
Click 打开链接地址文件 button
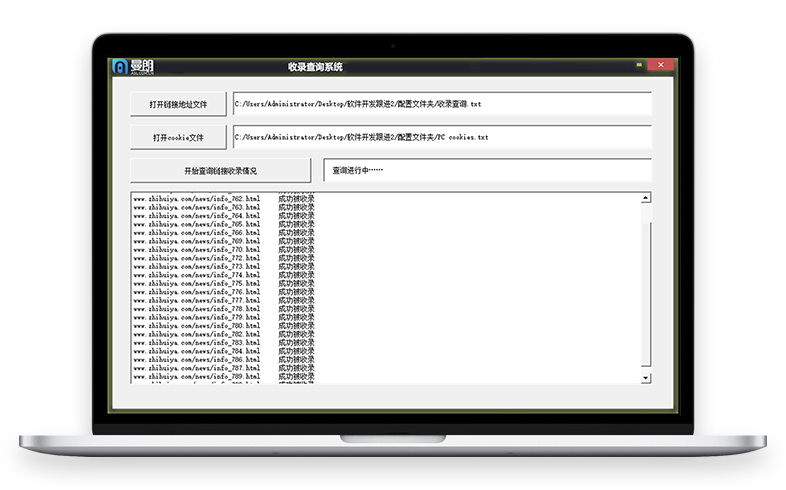178,104
